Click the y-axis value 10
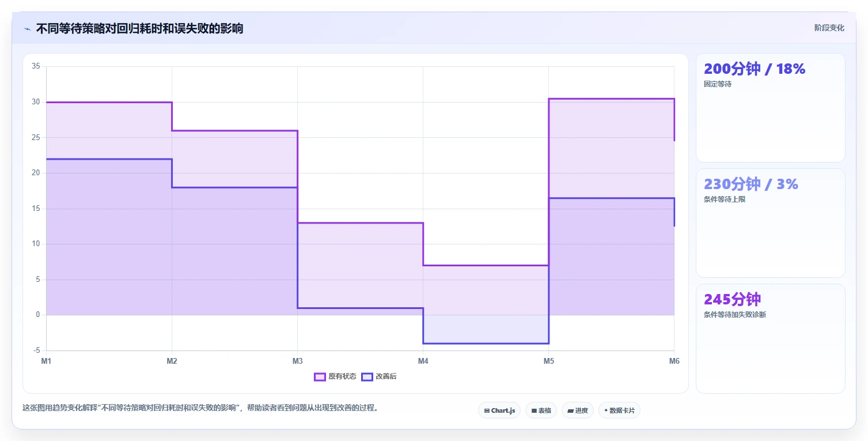868x441 pixels. pos(36,244)
